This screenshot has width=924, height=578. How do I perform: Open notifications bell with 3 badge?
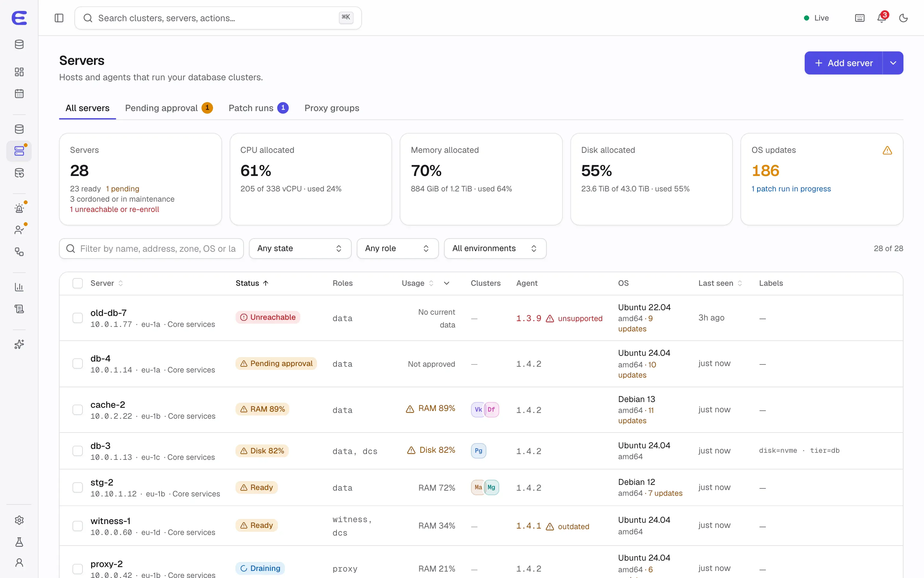[x=882, y=18]
